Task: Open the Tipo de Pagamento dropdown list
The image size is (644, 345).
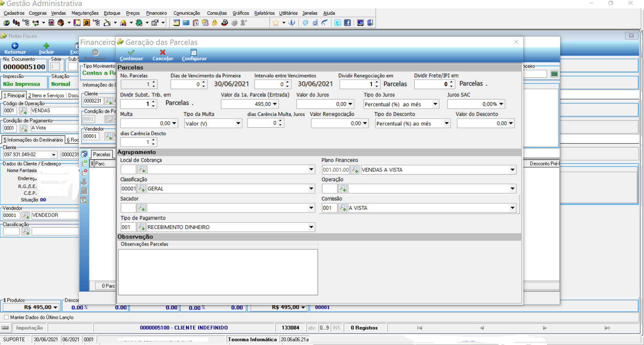Action: click(311, 227)
